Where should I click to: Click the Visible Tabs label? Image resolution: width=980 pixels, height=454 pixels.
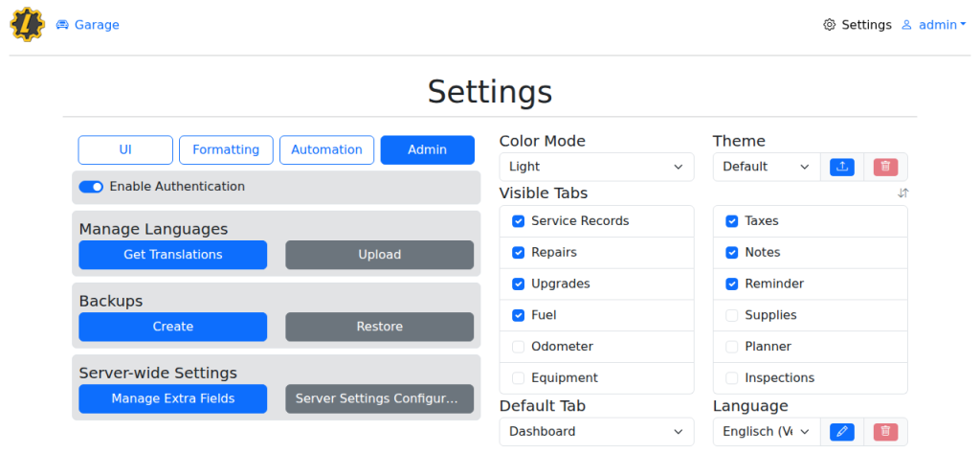coord(544,193)
